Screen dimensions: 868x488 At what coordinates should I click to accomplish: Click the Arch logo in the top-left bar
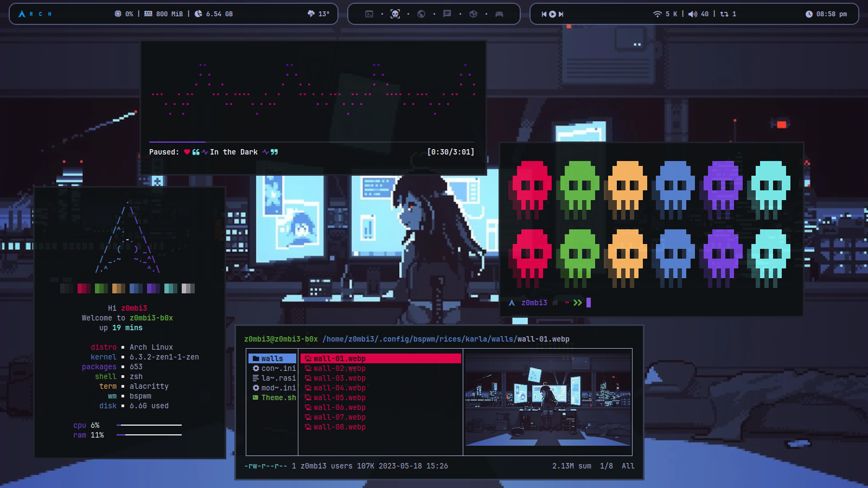tap(21, 14)
